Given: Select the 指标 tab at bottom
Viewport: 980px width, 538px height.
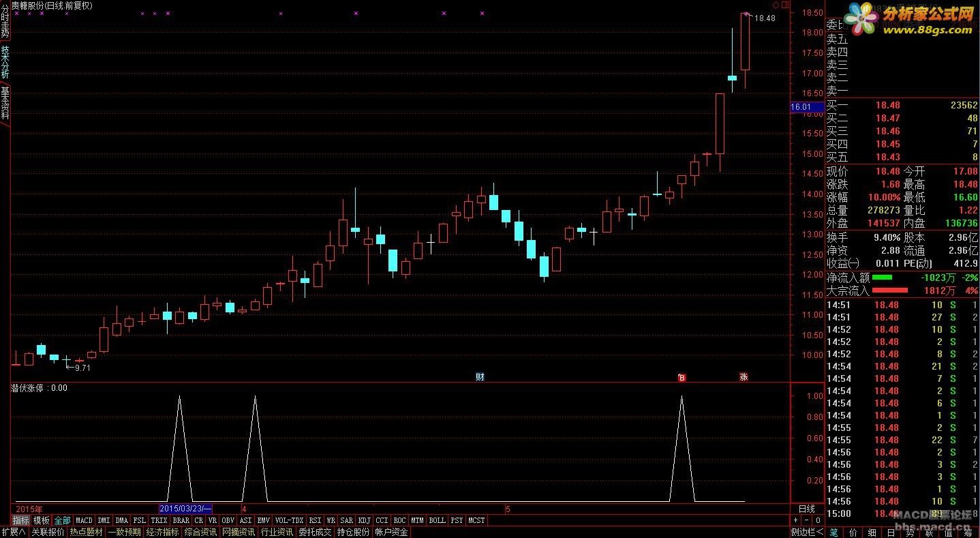Looking at the screenshot, I should (x=21, y=520).
